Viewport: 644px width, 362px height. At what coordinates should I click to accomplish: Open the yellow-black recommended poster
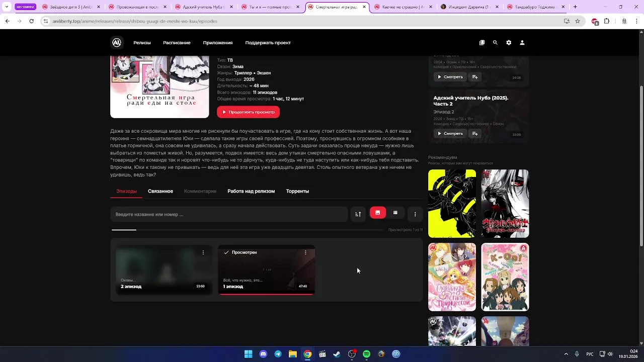pyautogui.click(x=452, y=204)
